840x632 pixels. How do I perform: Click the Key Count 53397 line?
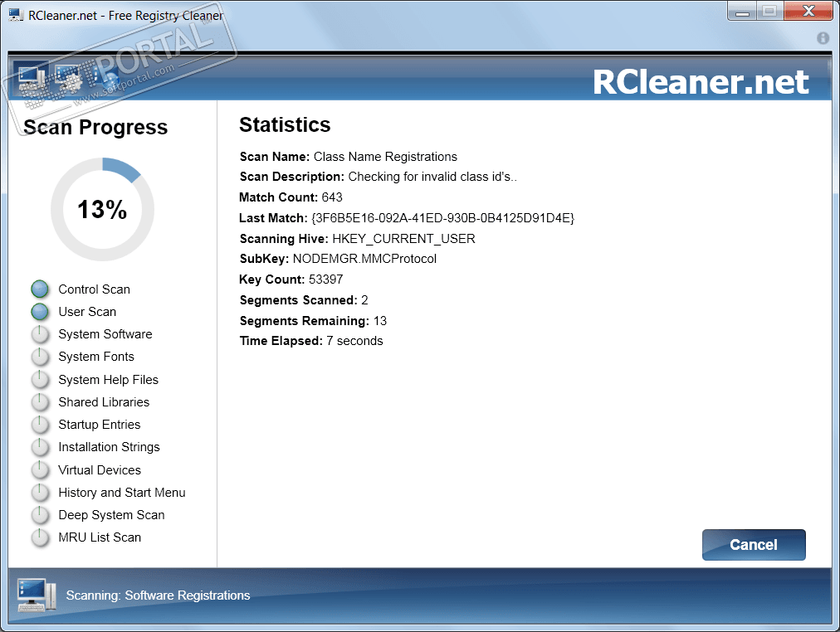(x=291, y=280)
